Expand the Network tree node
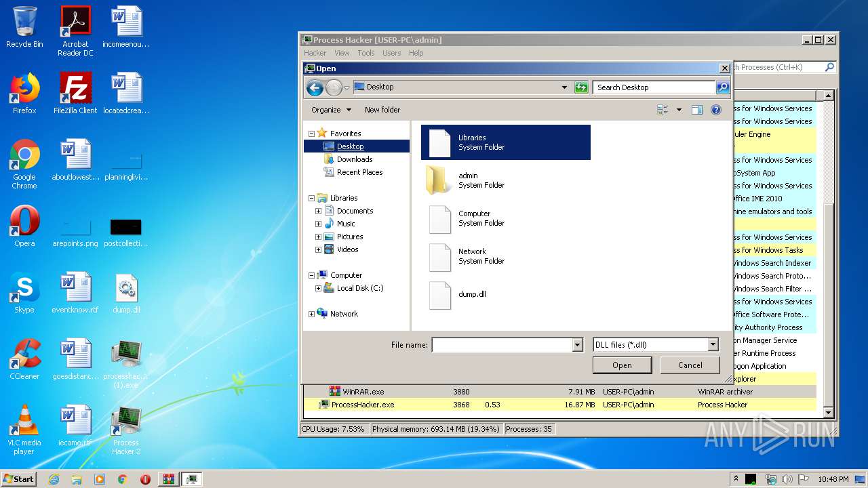Viewport: 868px width, 488px height. [x=311, y=314]
